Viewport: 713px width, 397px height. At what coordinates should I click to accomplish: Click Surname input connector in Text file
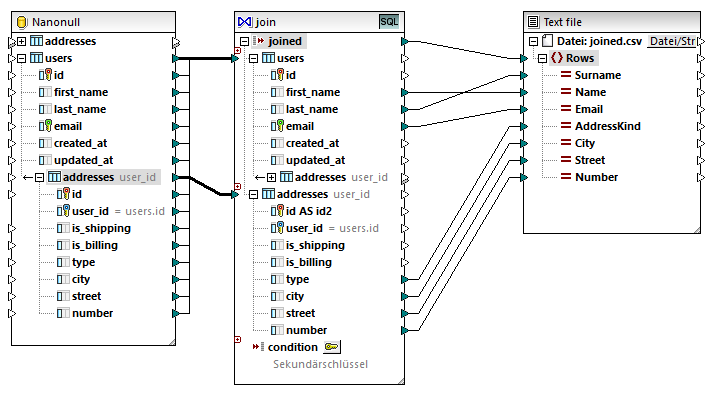524,75
